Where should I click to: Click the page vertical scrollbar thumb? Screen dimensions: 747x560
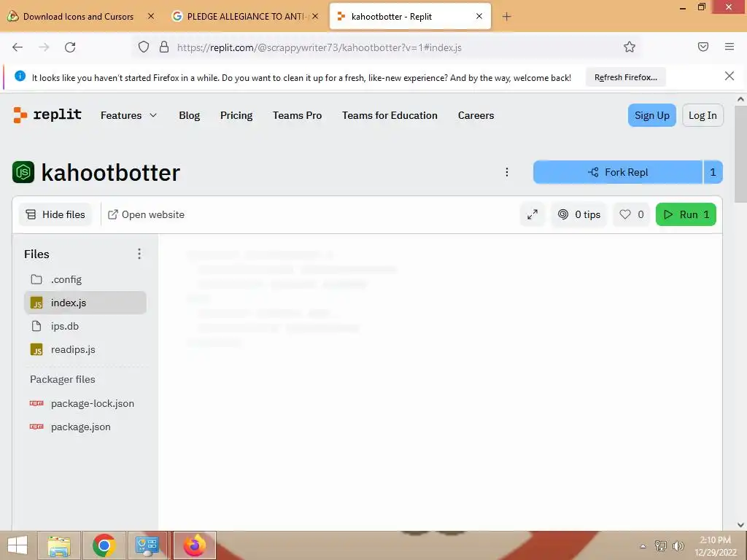tap(740, 155)
